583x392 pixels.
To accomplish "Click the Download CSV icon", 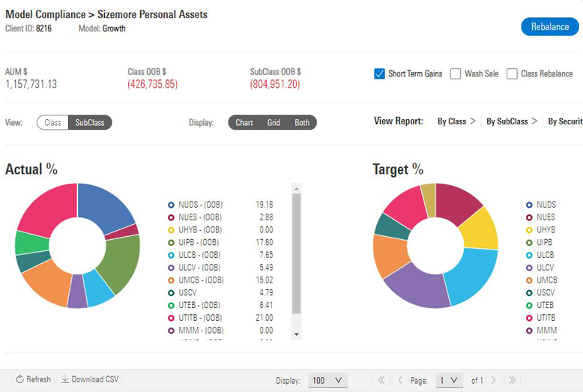I will [65, 379].
